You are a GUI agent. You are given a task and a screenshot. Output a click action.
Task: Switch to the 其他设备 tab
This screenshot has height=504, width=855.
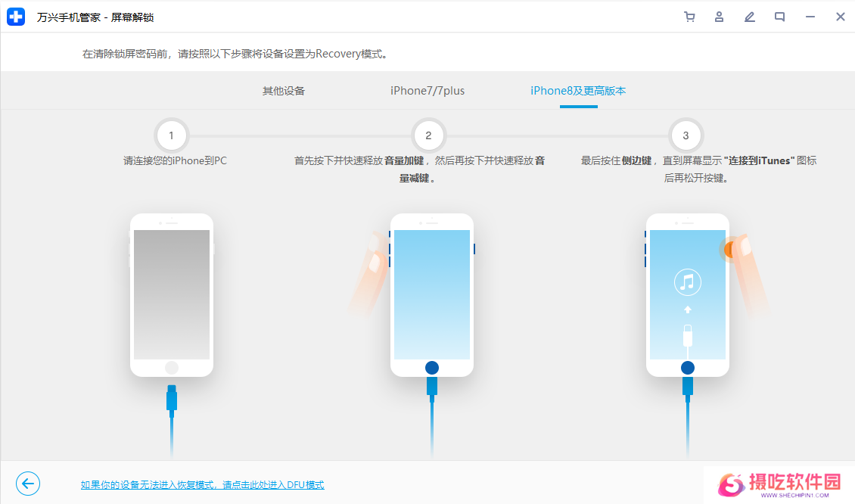click(x=284, y=91)
